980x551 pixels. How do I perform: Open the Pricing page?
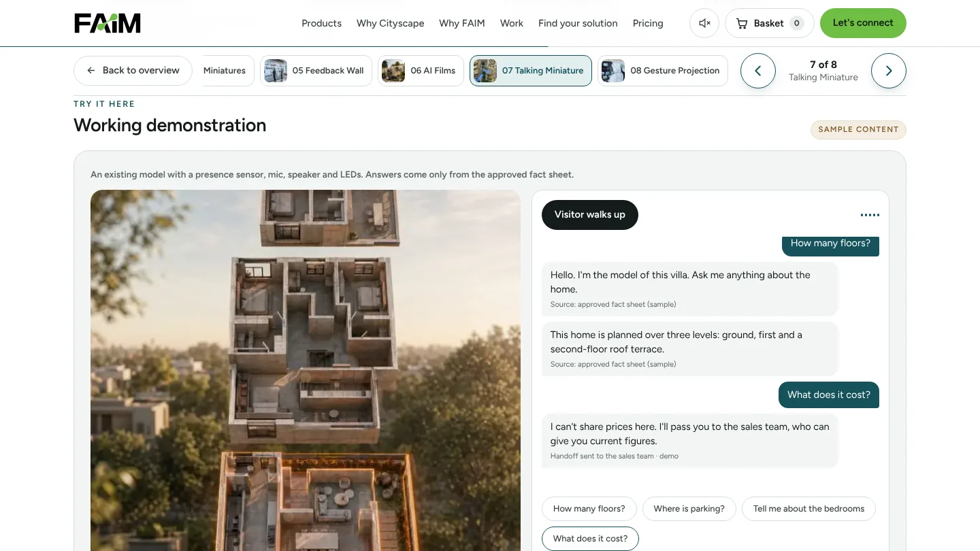(x=648, y=23)
